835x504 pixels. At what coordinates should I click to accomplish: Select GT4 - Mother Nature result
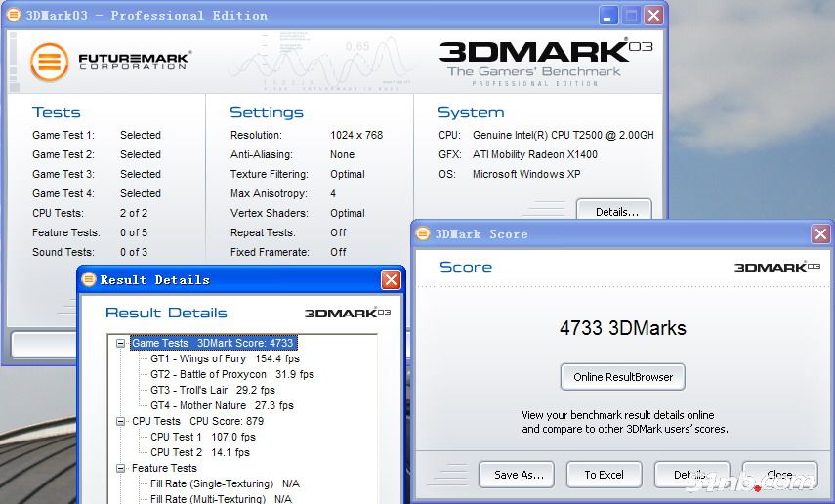(x=221, y=405)
